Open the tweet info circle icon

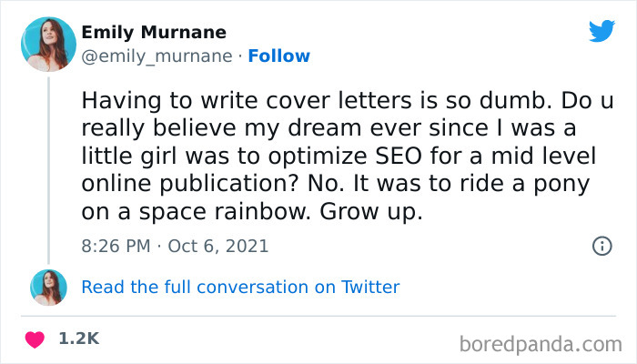click(602, 246)
